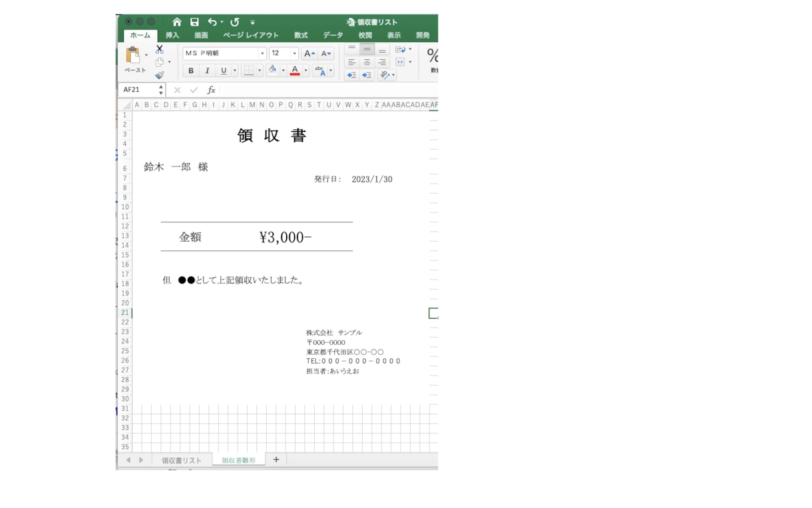The image size is (812, 508).
Task: Align text left
Action: tap(351, 62)
